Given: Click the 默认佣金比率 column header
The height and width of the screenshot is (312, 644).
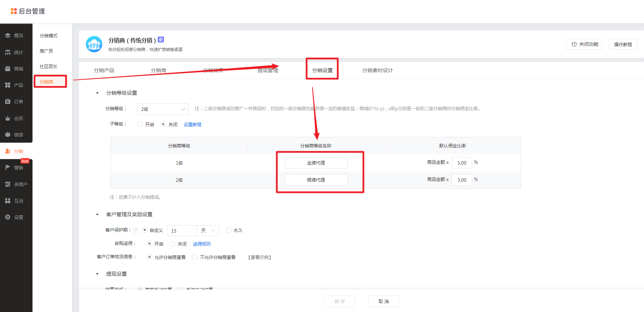Looking at the screenshot, I should pos(452,146).
